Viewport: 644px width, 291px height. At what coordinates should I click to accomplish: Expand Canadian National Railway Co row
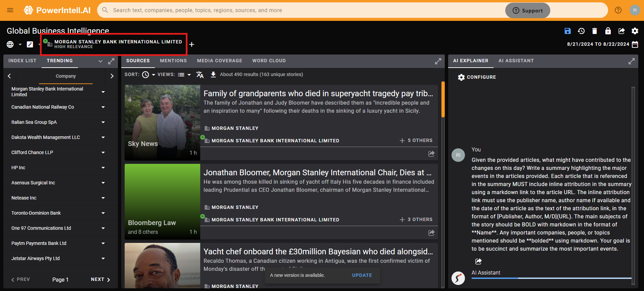pos(103,107)
